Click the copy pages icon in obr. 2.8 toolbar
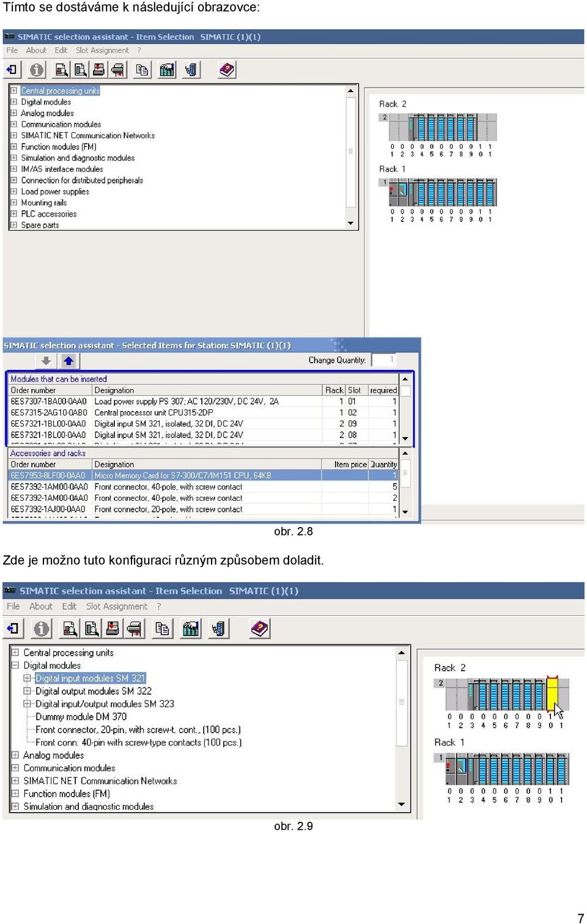 pos(142,70)
